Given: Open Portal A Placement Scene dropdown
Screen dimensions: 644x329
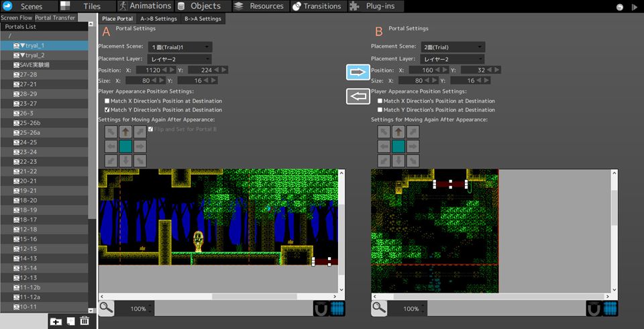Looking at the screenshot, I should click(180, 47).
